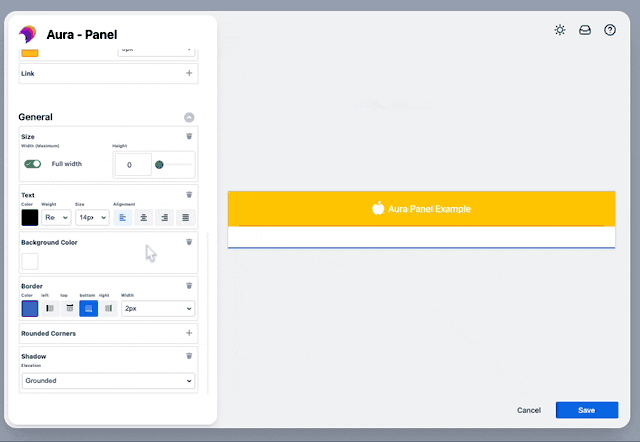Click the Link row label

point(28,73)
